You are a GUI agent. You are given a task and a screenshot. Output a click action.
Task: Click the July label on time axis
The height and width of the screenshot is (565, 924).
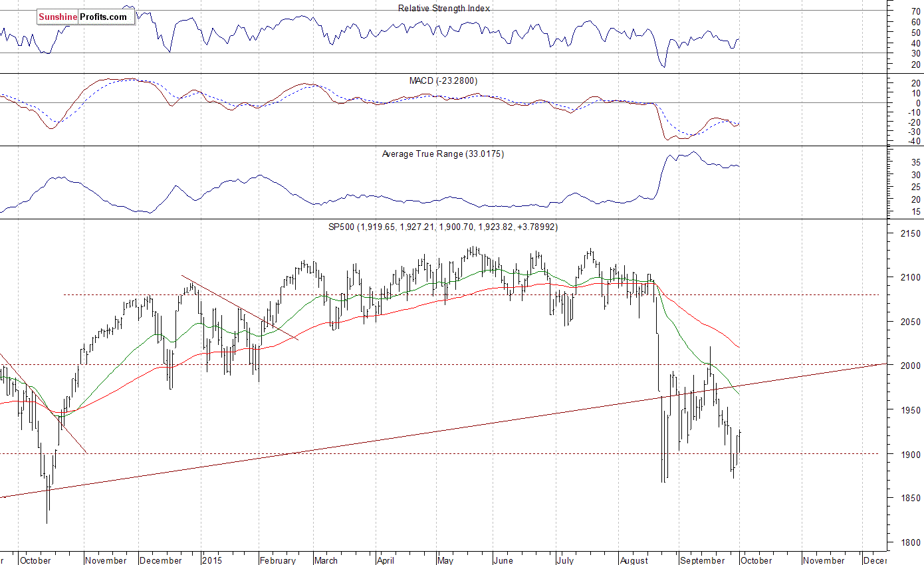[566, 560]
